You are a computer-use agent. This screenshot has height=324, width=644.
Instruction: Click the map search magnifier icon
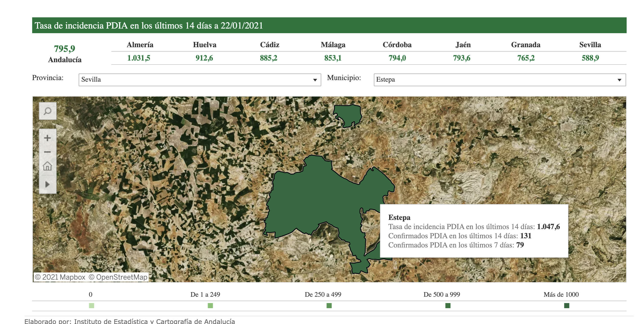click(47, 111)
